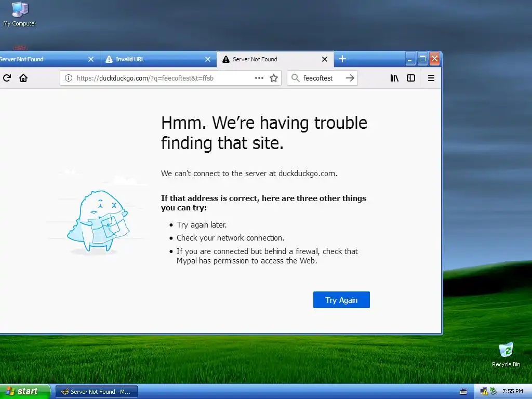Image resolution: width=532 pixels, height=399 pixels.
Task: Switch to the Invalid URL tab
Action: (x=158, y=59)
